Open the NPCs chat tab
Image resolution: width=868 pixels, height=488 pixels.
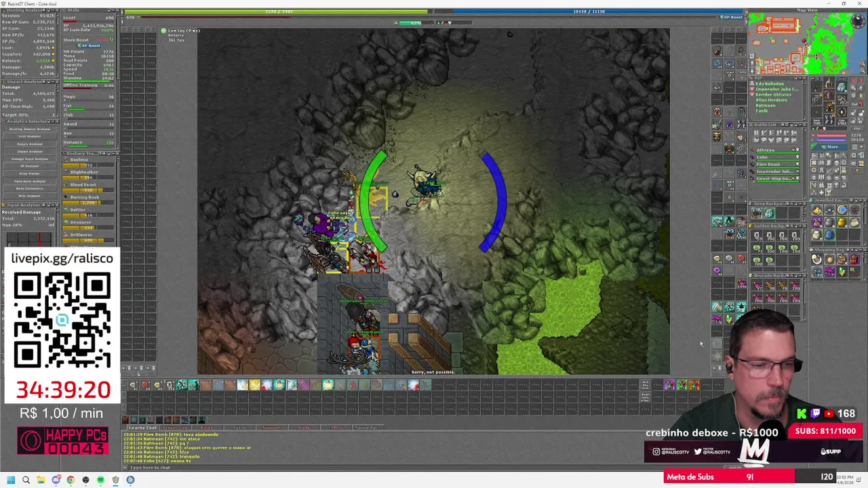(x=336, y=428)
